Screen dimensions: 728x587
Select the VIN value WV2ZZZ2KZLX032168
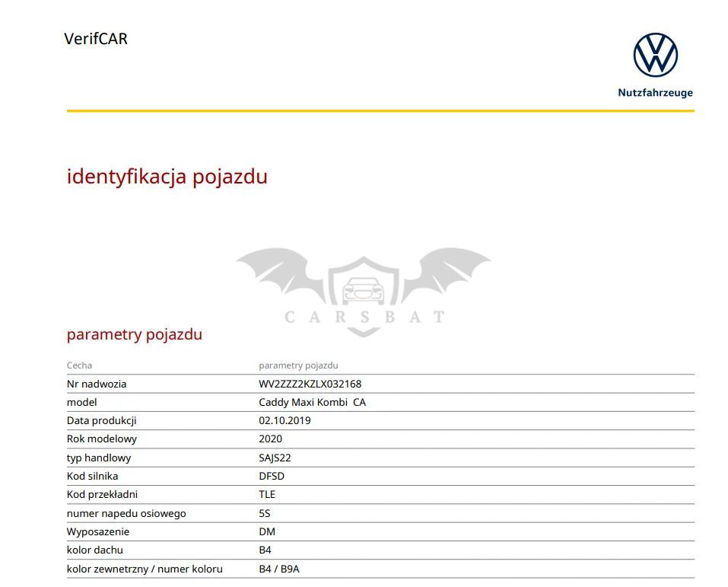[310, 384]
